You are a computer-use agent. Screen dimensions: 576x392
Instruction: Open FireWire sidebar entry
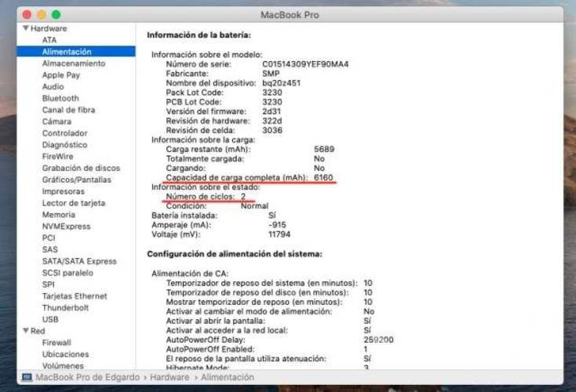pos(57,156)
